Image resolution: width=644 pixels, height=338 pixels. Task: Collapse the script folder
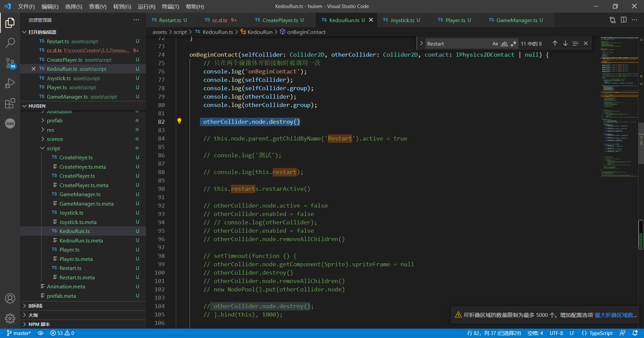53,148
